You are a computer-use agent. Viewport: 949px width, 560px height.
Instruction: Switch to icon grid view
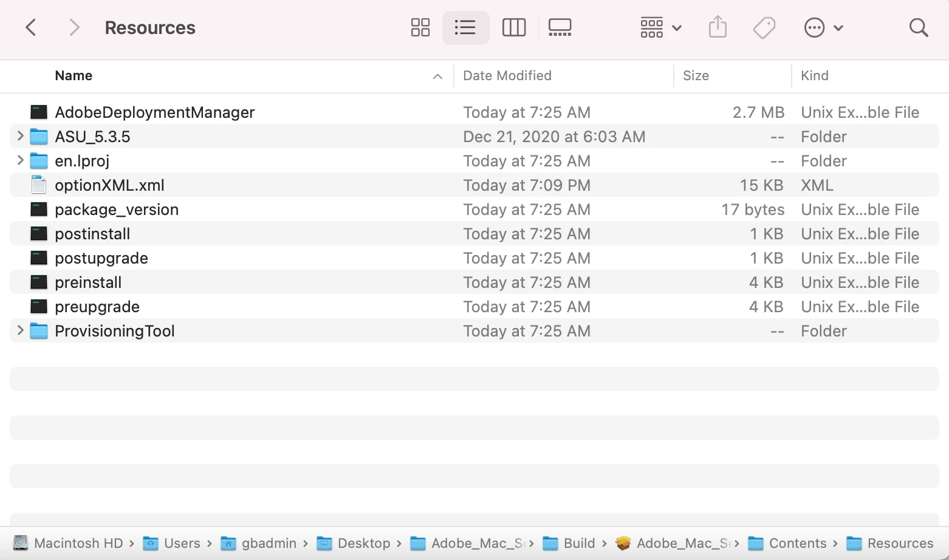[x=420, y=27]
